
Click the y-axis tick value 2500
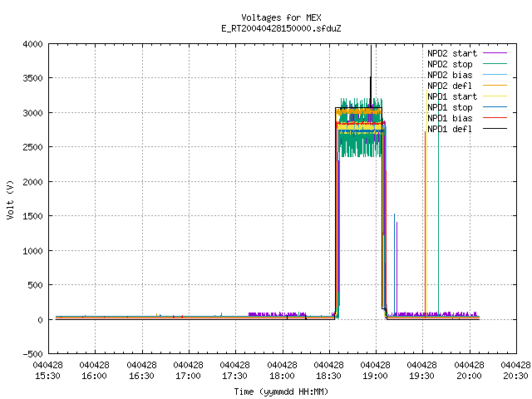point(33,148)
